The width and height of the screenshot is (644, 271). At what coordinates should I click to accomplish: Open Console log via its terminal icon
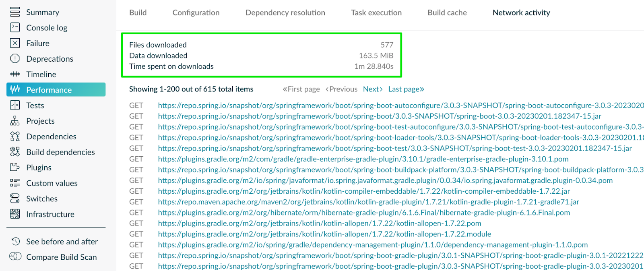pos(15,27)
